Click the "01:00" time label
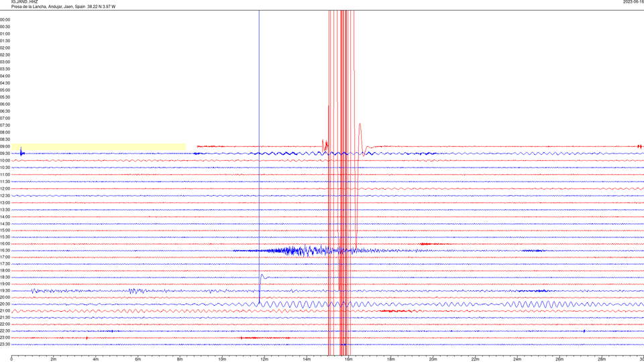644x362 pixels. pos(5,34)
